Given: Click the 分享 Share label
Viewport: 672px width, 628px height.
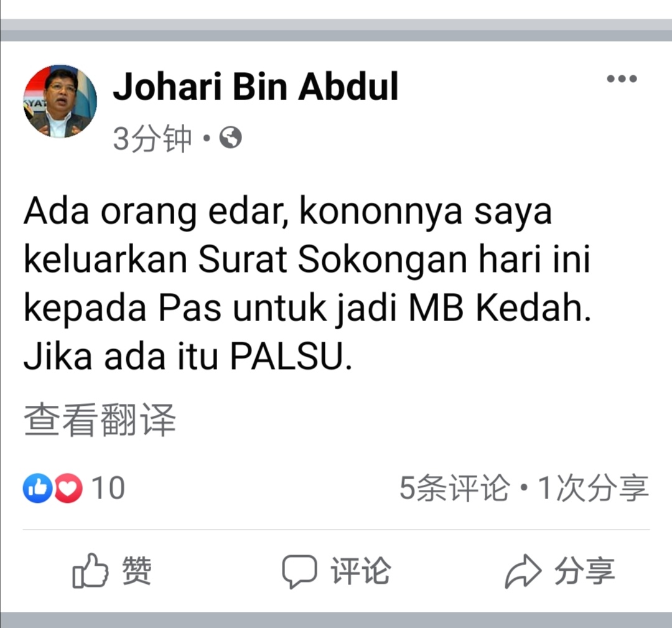Looking at the screenshot, I should (x=585, y=571).
